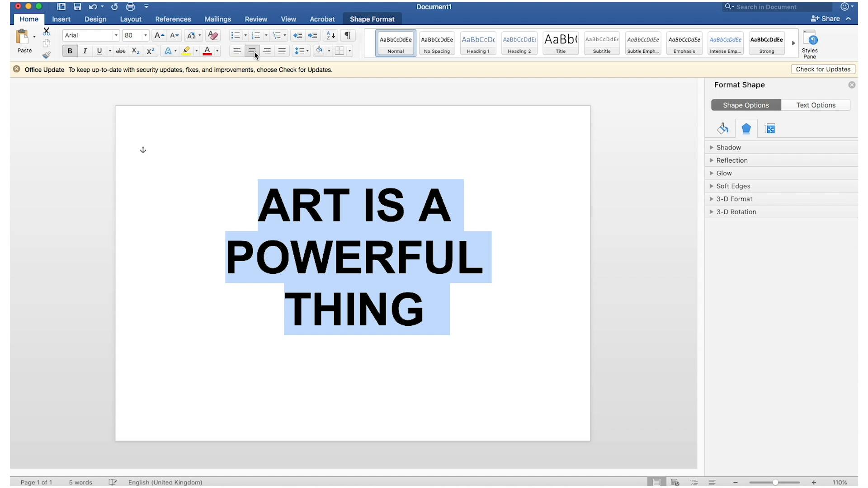868x488 pixels.
Task: Align text left
Action: 237,51
